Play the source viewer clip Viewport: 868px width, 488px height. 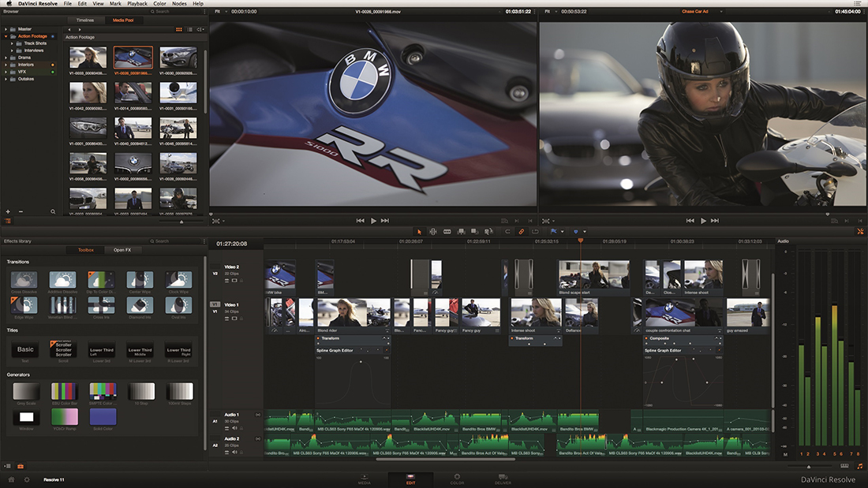[373, 221]
